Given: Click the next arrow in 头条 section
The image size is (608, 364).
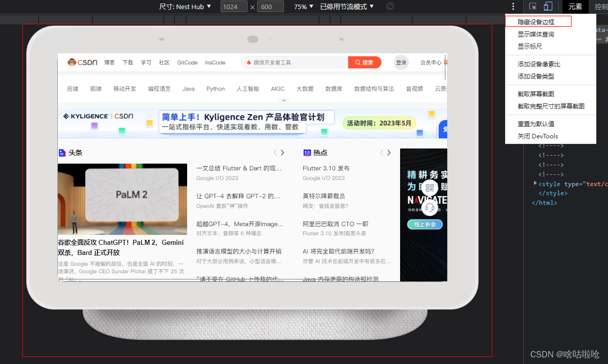Looking at the screenshot, I should coord(282,153).
